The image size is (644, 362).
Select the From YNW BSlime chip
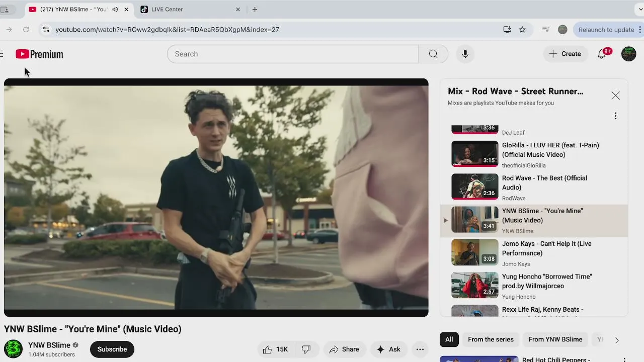point(555,339)
